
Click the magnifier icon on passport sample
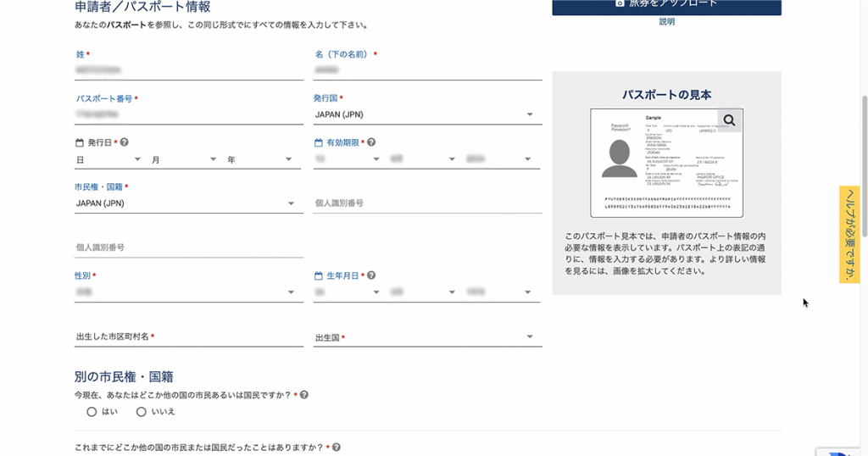click(x=729, y=121)
